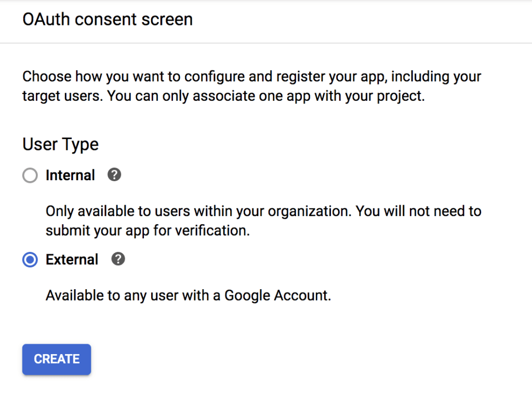532x405 pixels.
Task: Click the CREATE button
Action: coord(57,359)
